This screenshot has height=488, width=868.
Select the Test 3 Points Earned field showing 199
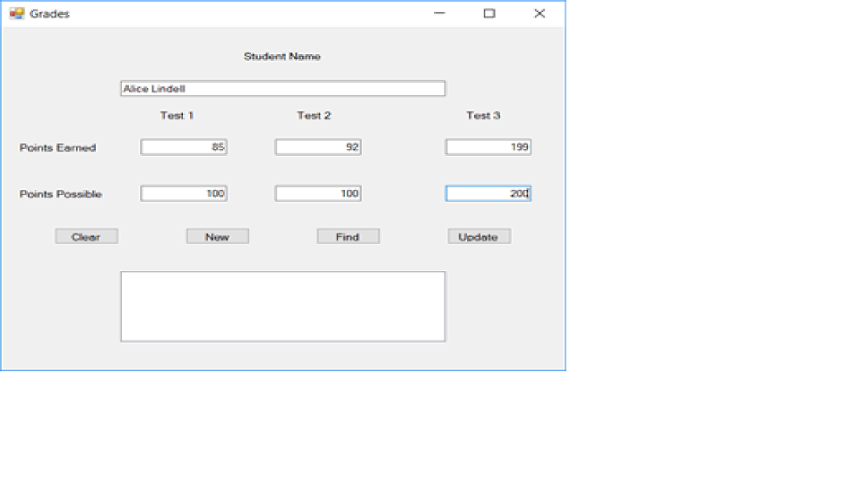click(x=488, y=147)
